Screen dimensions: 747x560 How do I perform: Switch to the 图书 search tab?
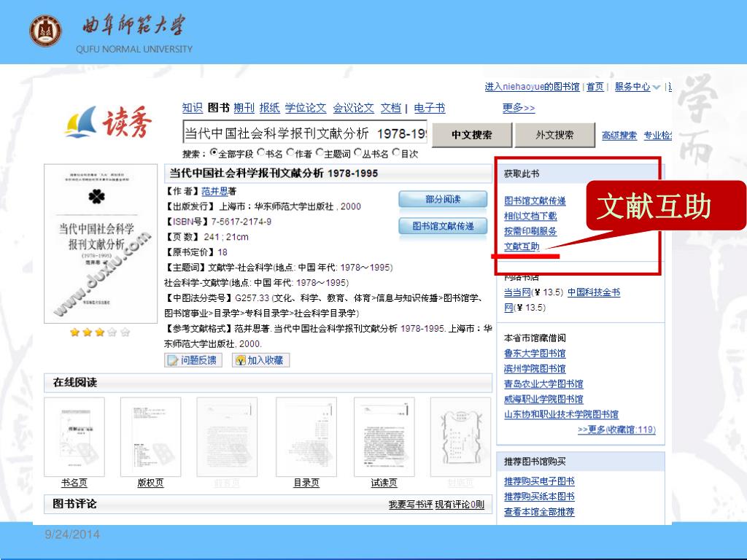point(218,108)
